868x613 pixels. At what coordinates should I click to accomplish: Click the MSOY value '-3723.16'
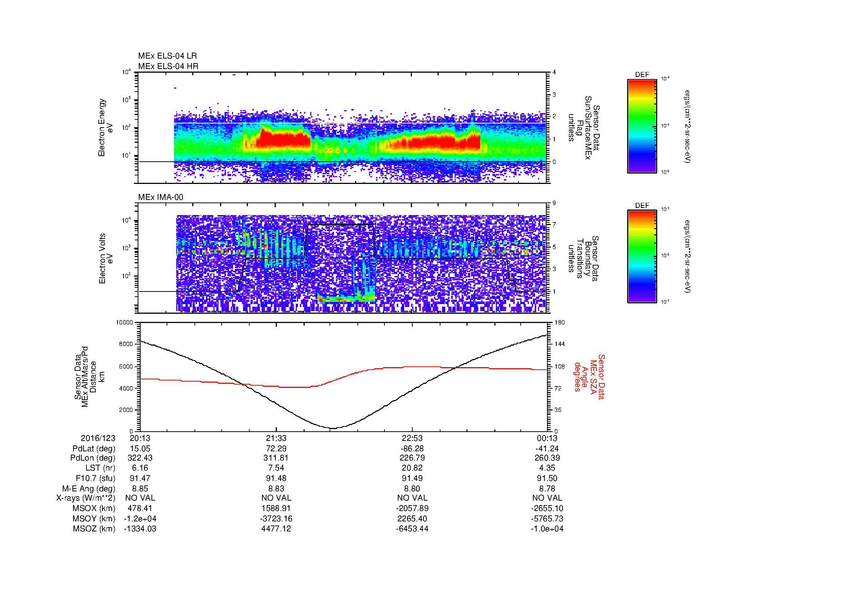click(x=276, y=518)
